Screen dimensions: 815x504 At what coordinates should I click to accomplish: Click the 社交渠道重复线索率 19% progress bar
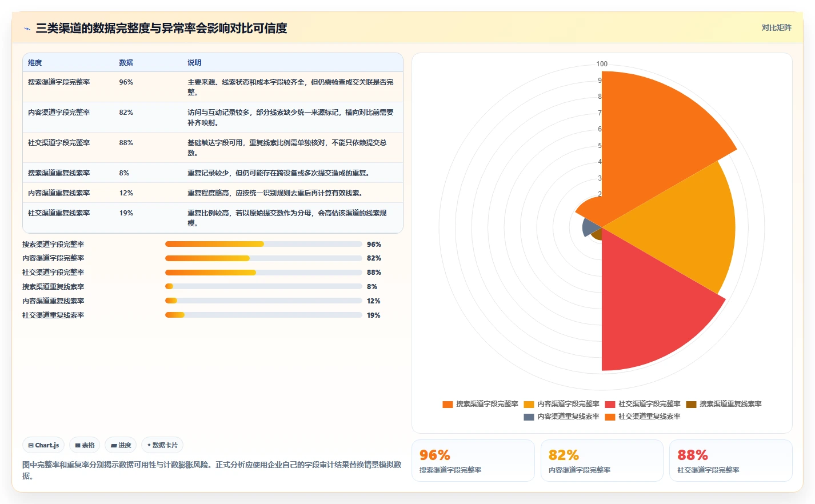263,315
